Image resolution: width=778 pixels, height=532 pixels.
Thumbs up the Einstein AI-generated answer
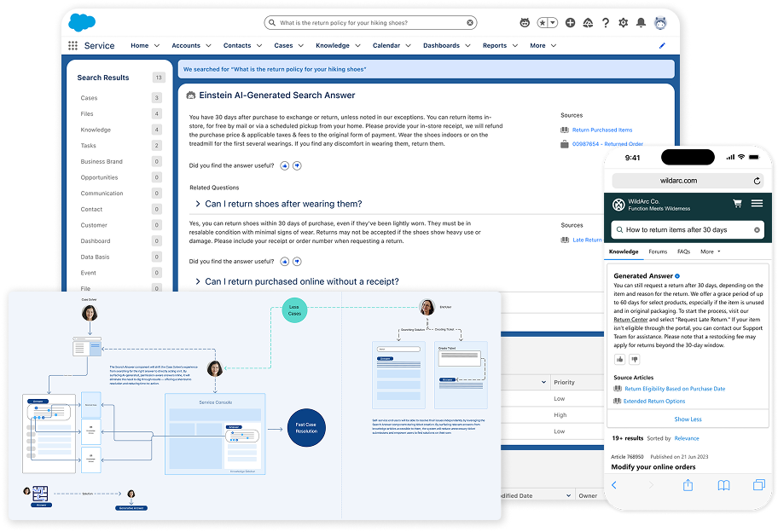coord(284,165)
